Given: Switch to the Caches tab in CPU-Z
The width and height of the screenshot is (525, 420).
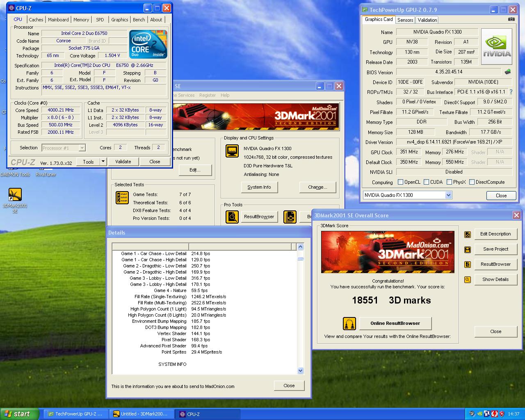Looking at the screenshot, I should click(36, 20).
